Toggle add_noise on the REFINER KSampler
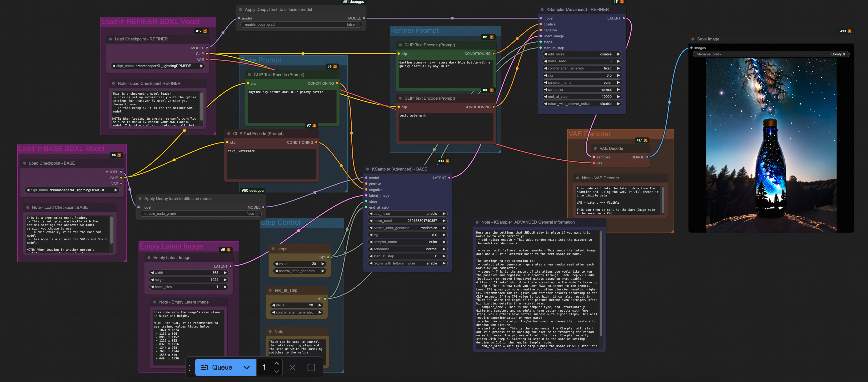Image resolution: width=868 pixels, height=382 pixels. pyautogui.click(x=582, y=54)
